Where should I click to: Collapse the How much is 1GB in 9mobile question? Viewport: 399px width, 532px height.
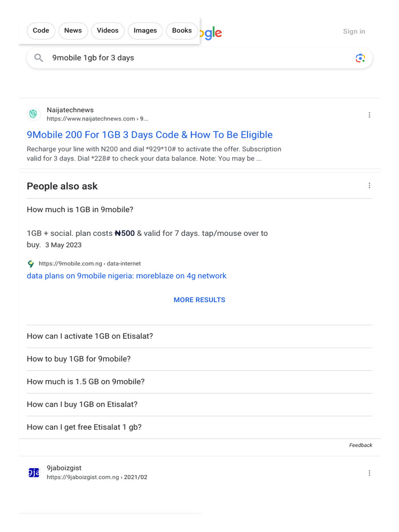click(x=199, y=210)
